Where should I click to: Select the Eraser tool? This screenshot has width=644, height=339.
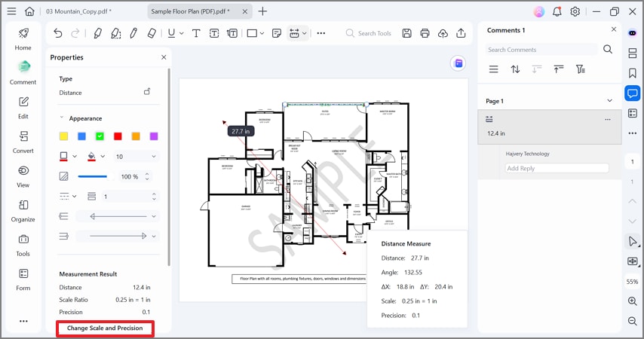point(152,33)
